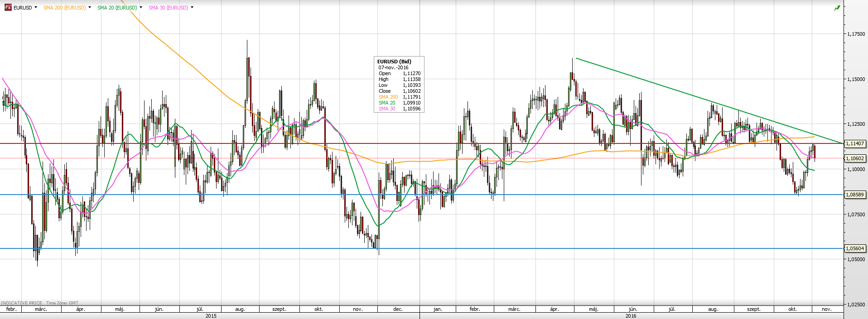Click the Open 1,11270 tooltip row
Viewport: 868px width, 319px height.
[400, 73]
